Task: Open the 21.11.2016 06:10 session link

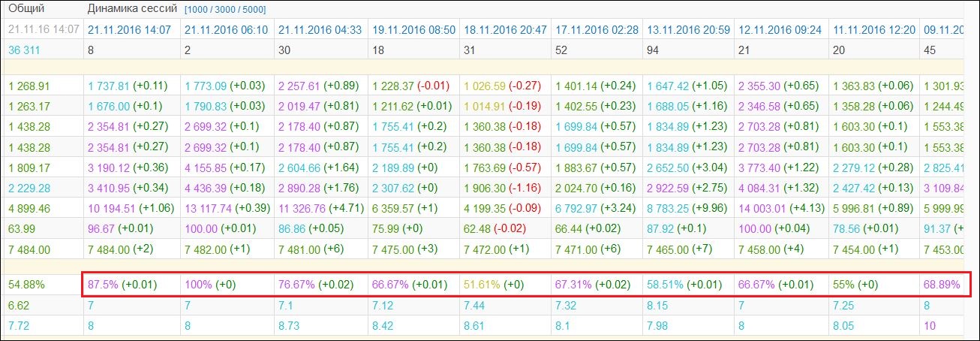Action: [x=225, y=30]
